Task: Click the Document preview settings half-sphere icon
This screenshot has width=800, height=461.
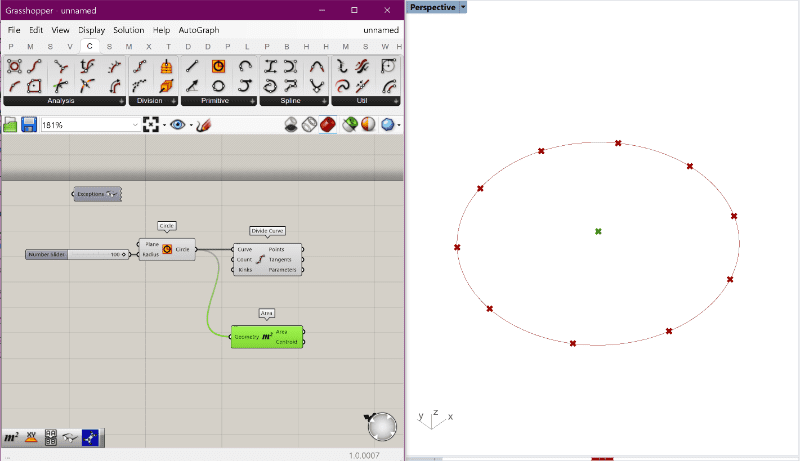Action: tap(368, 124)
